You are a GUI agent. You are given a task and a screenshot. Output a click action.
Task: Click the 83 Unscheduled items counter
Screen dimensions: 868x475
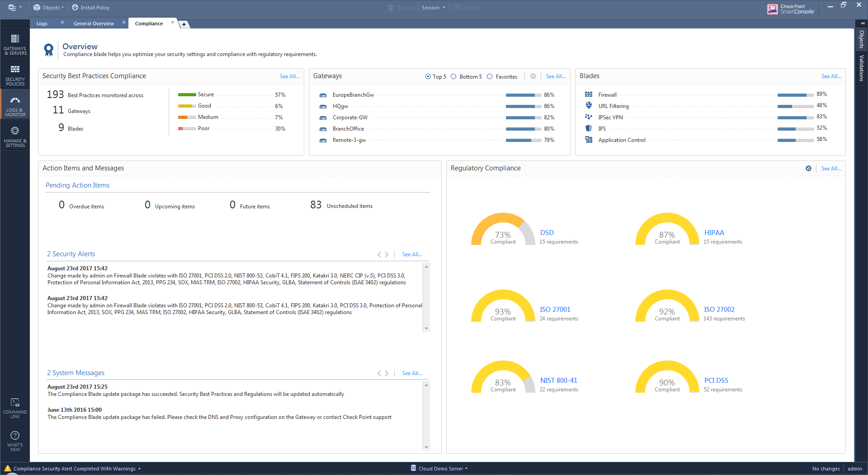341,205
